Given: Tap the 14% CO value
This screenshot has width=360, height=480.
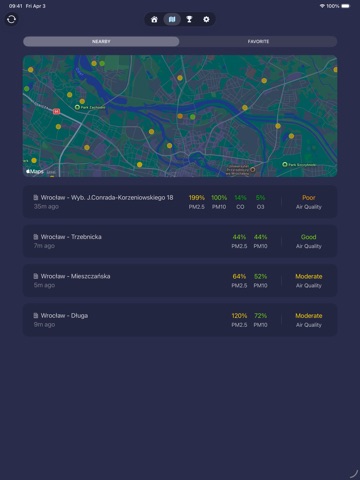Looking at the screenshot, I should 240,198.
